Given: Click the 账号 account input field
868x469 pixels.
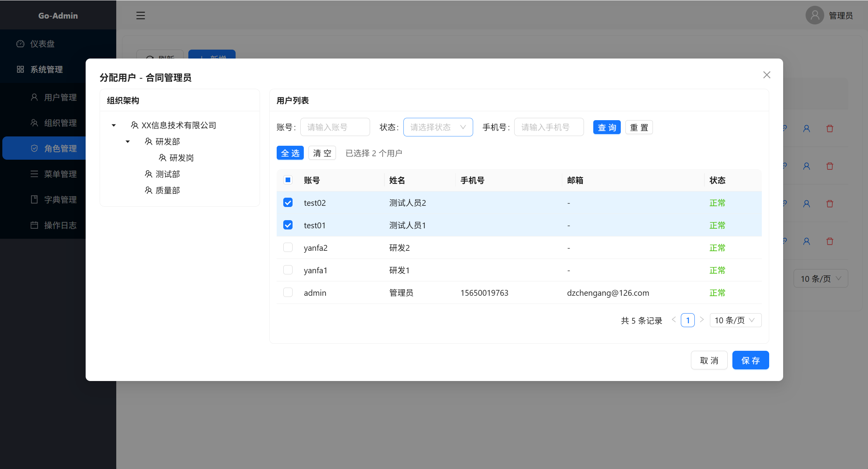Looking at the screenshot, I should (x=335, y=127).
